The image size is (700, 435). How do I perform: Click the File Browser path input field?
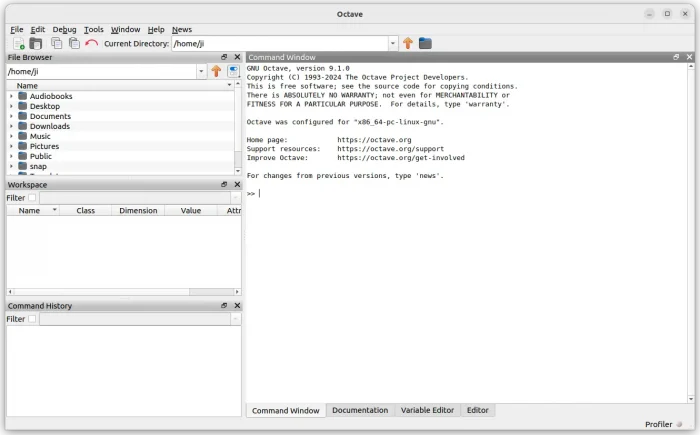pyautogui.click(x=100, y=72)
